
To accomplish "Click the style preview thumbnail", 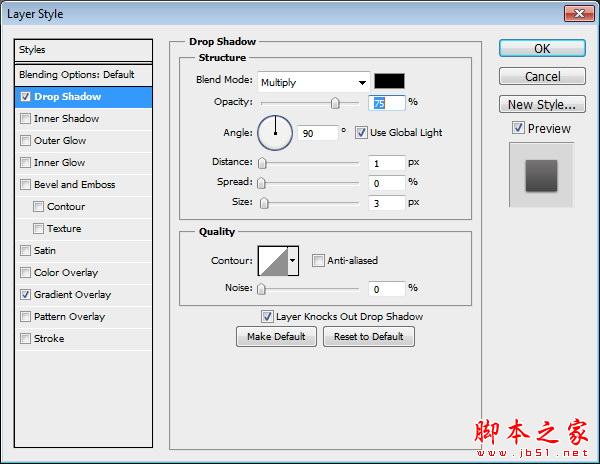I will pos(541,175).
